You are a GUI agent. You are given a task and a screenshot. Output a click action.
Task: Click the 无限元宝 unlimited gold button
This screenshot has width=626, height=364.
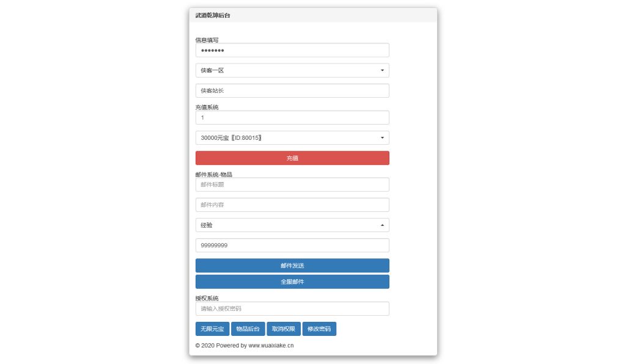click(x=212, y=329)
